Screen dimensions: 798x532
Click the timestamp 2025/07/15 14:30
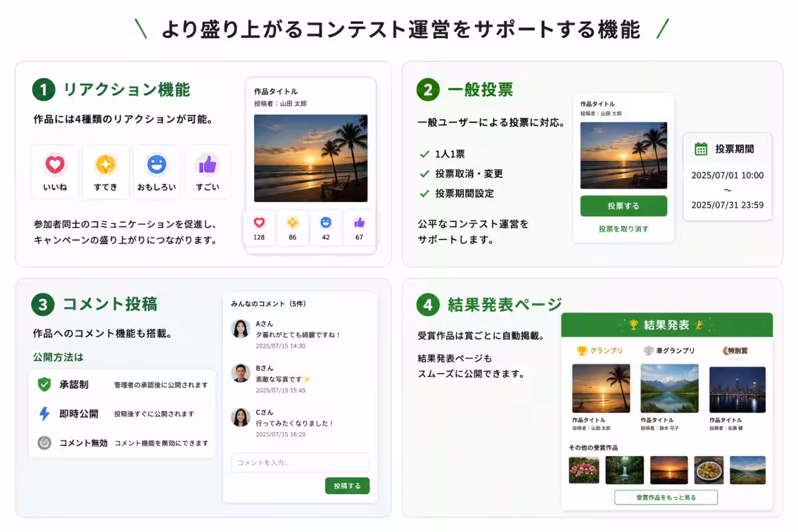281,346
